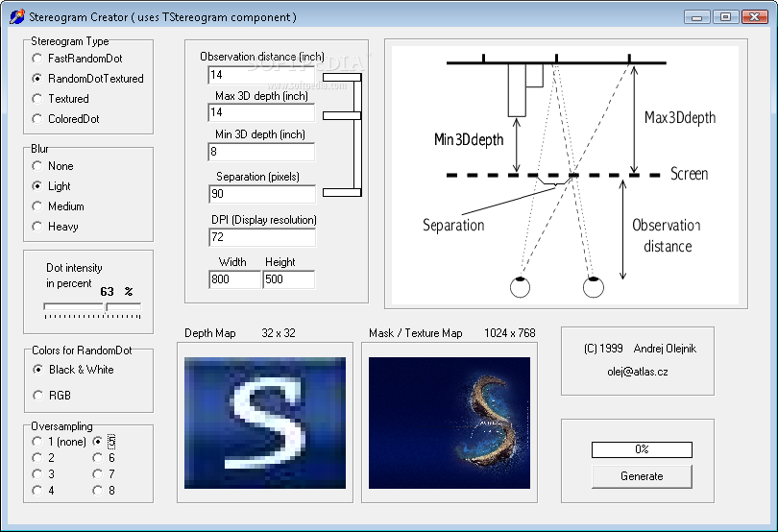Image resolution: width=778 pixels, height=532 pixels.
Task: Open the Mask / Texture Map thumbnail
Action: tap(450, 423)
